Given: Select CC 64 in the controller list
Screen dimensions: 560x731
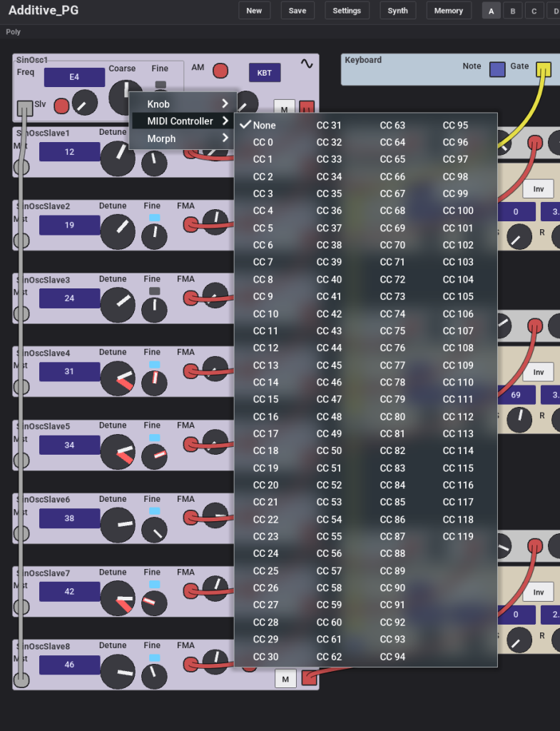Looking at the screenshot, I should click(x=392, y=142).
